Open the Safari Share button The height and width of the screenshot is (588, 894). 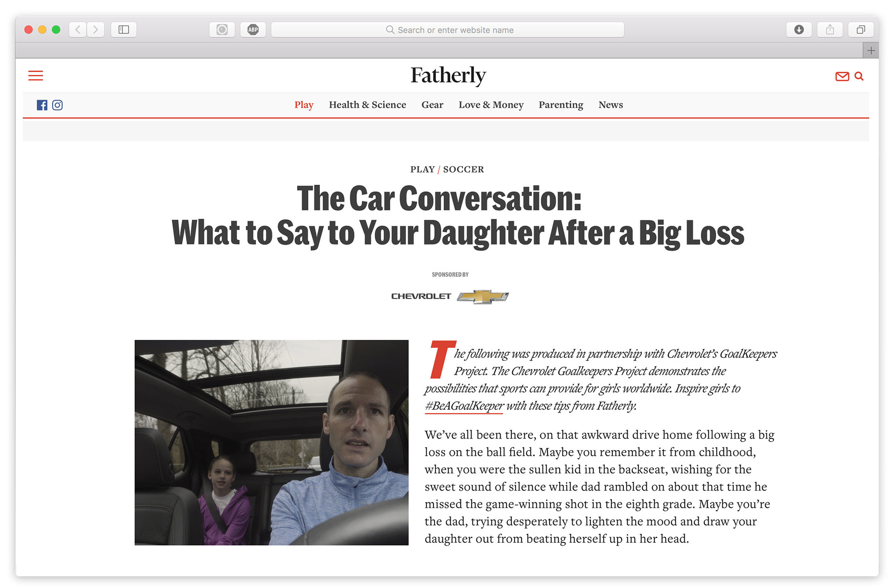830,30
